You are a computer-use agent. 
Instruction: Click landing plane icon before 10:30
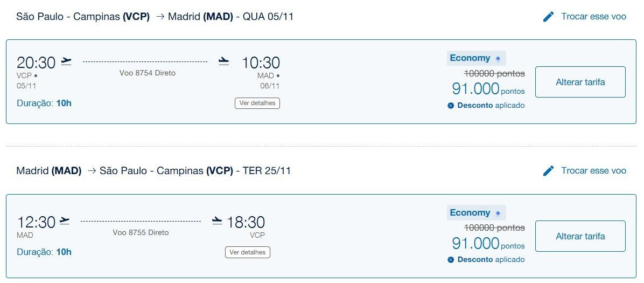tap(224, 61)
